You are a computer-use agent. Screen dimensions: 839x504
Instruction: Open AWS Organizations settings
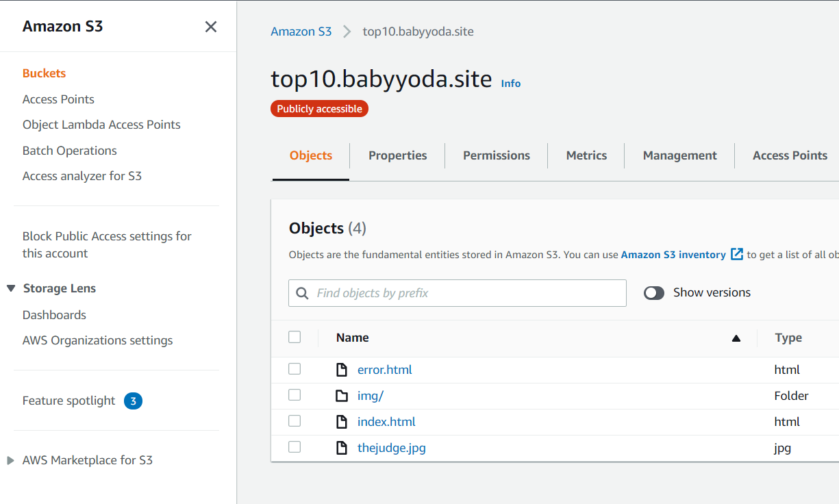pos(97,340)
